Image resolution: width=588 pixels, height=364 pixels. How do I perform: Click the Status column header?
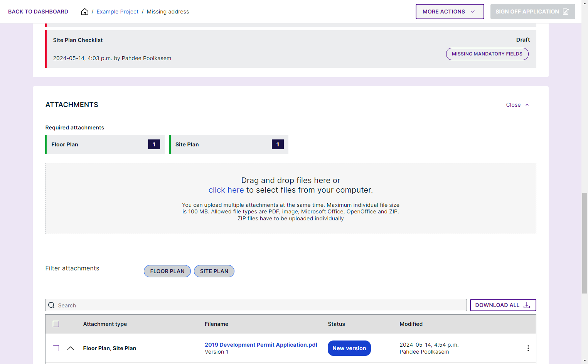click(336, 324)
